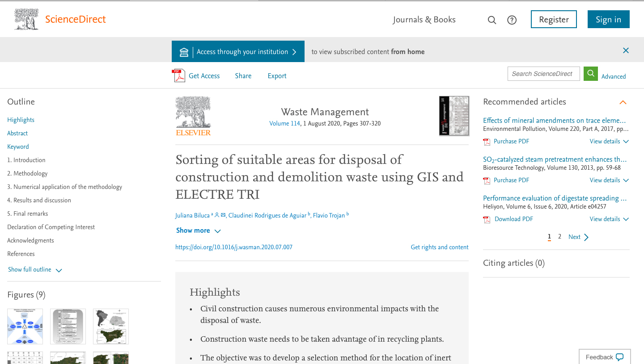
Task: Go to the Next recommended articles page
Action: [579, 237]
